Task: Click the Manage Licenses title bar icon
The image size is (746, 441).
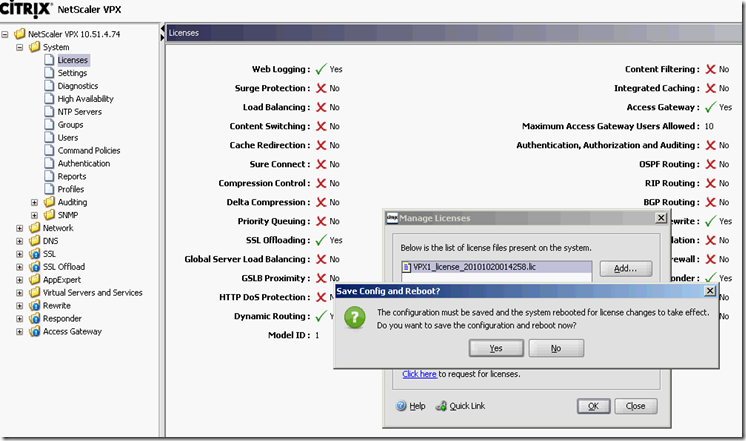Action: click(x=392, y=218)
